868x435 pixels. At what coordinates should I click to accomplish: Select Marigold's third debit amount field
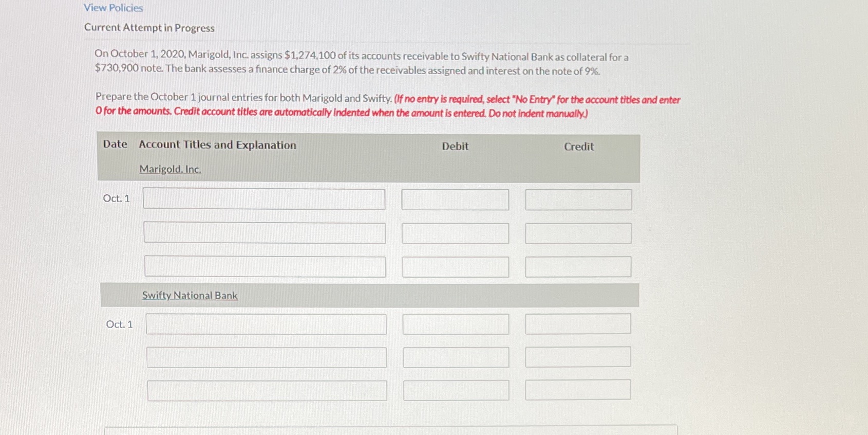455,266
